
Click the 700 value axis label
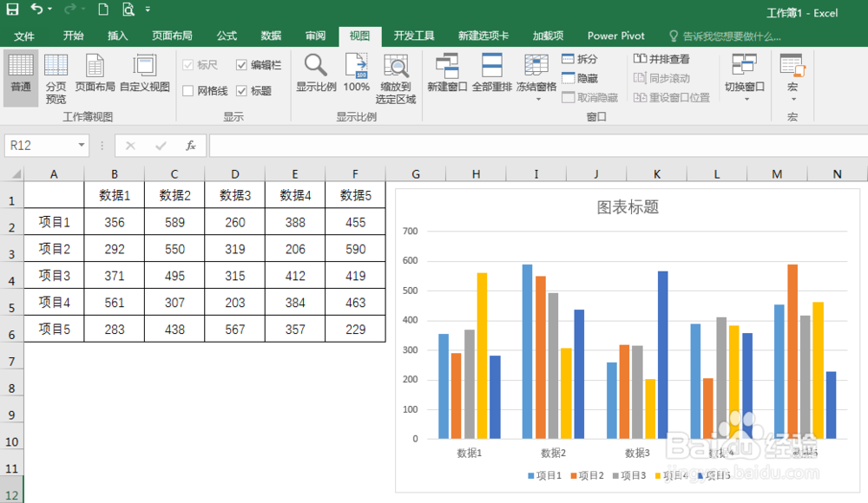411,231
